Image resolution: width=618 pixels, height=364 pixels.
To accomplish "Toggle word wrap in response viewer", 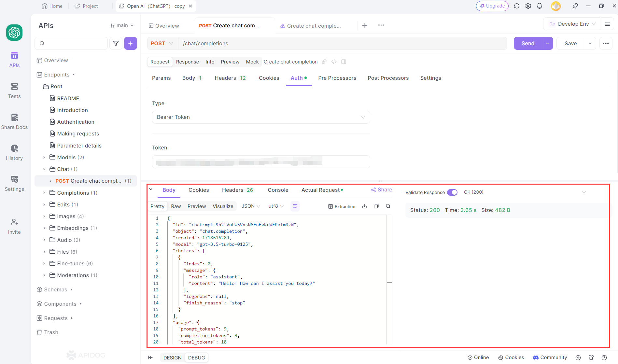I will [x=295, y=206].
